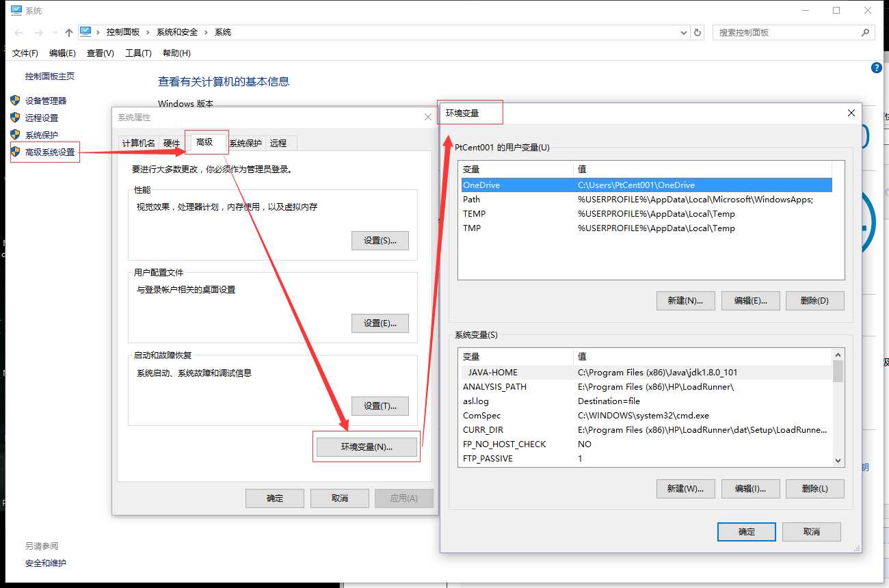Confirm with 确定 in Environment Variables dialog
The height and width of the screenshot is (588, 889).
pyautogui.click(x=747, y=532)
